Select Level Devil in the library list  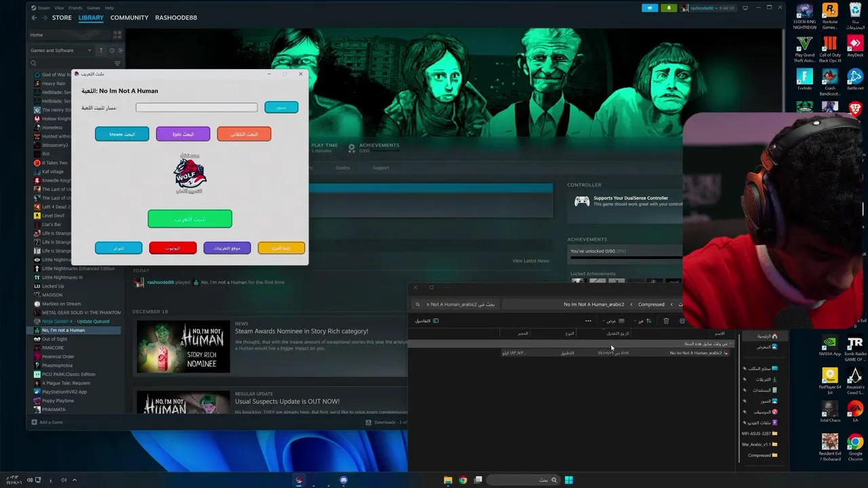tap(53, 216)
